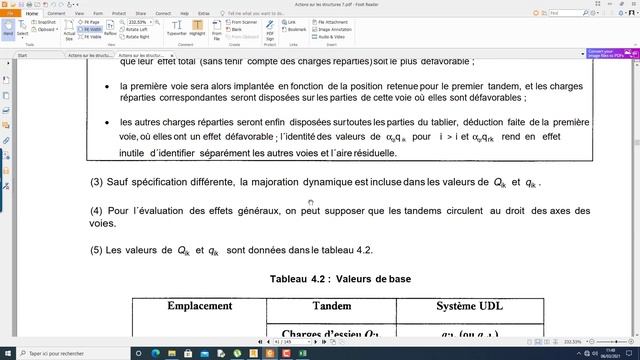The width and height of the screenshot is (640, 360).
Task: Go to the last page
Action: coord(324,342)
